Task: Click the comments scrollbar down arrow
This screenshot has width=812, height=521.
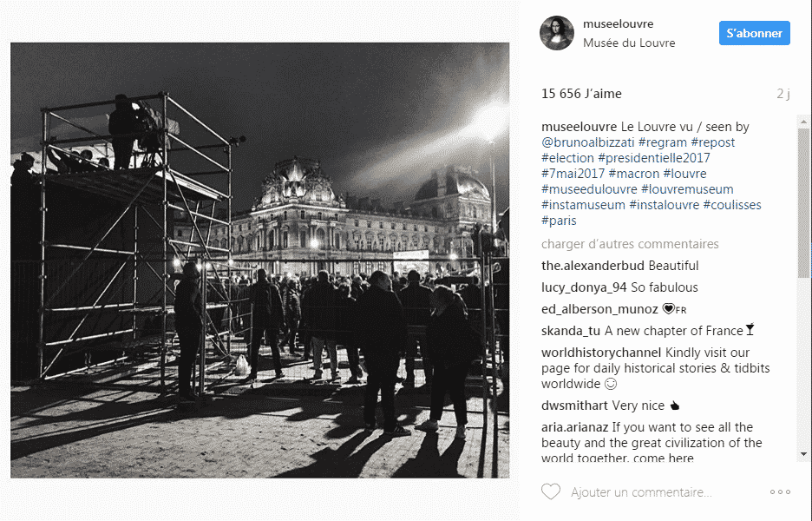Action: (803, 454)
